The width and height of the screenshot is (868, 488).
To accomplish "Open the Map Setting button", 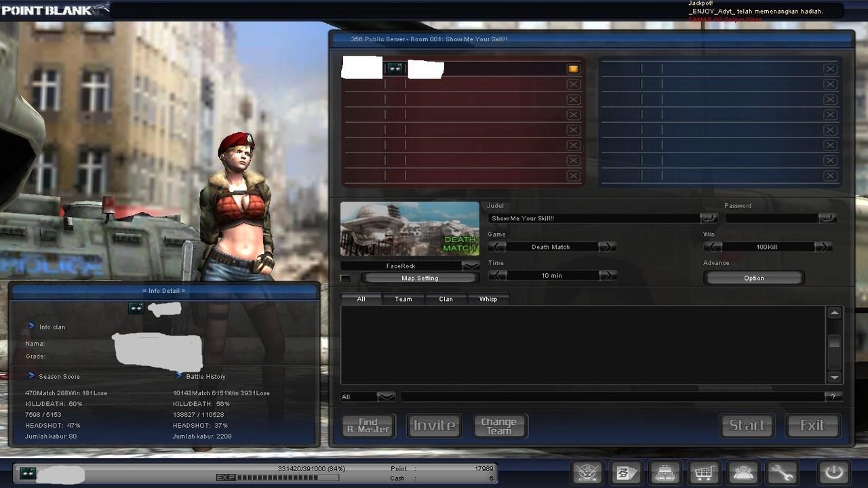I will click(x=420, y=278).
